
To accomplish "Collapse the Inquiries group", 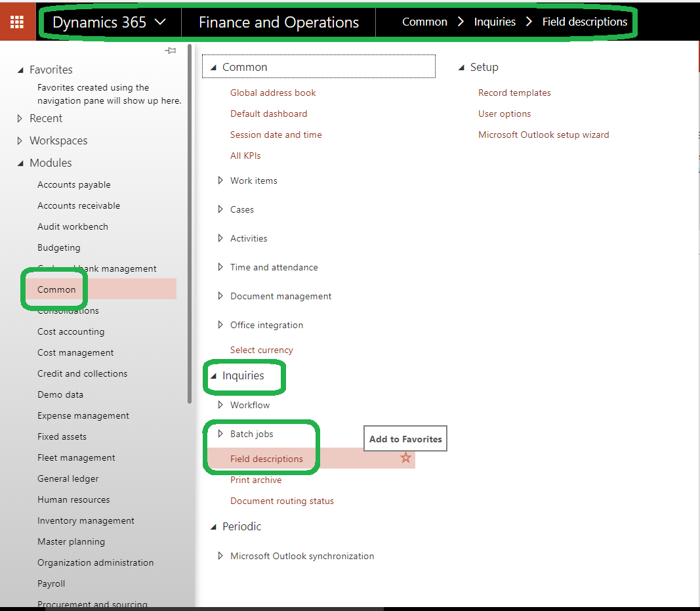I will click(x=213, y=376).
